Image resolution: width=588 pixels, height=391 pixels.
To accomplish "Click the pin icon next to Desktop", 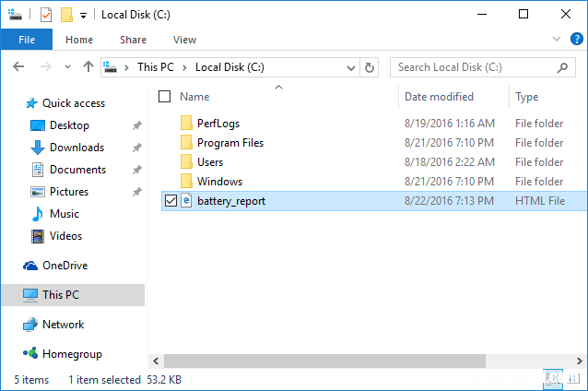I will click(x=137, y=125).
